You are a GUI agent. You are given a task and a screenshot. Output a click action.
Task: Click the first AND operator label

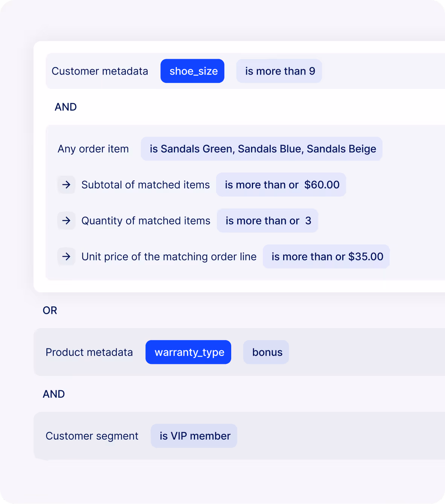tap(66, 107)
